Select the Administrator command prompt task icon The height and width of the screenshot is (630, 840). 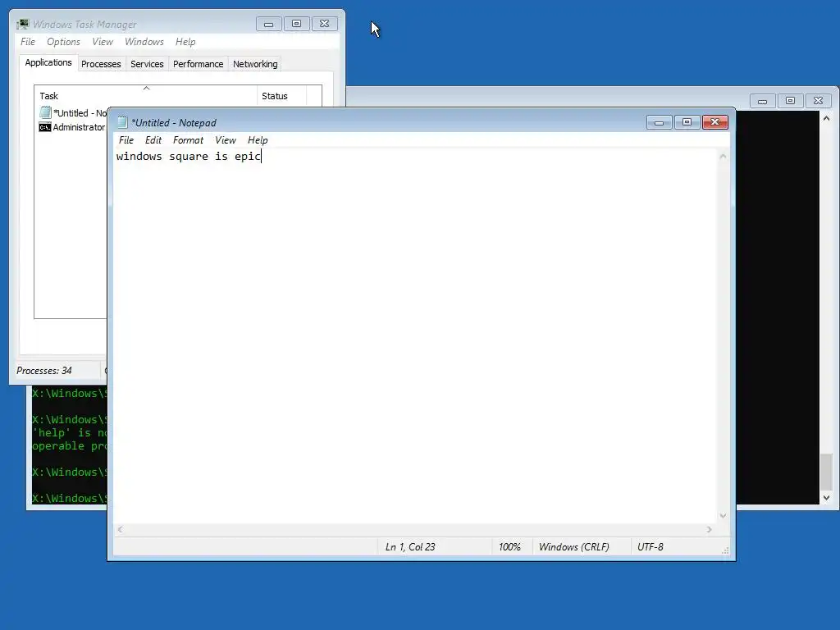(x=45, y=127)
